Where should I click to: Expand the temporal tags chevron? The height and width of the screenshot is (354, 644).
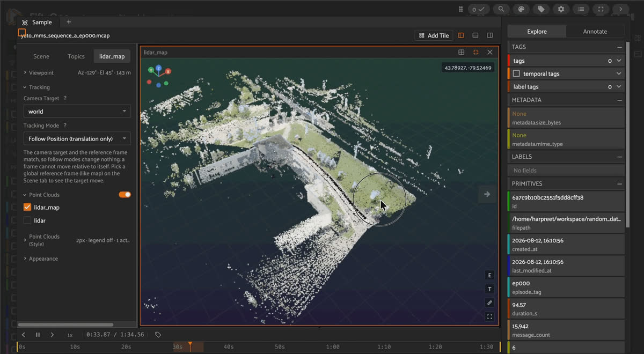click(x=619, y=73)
